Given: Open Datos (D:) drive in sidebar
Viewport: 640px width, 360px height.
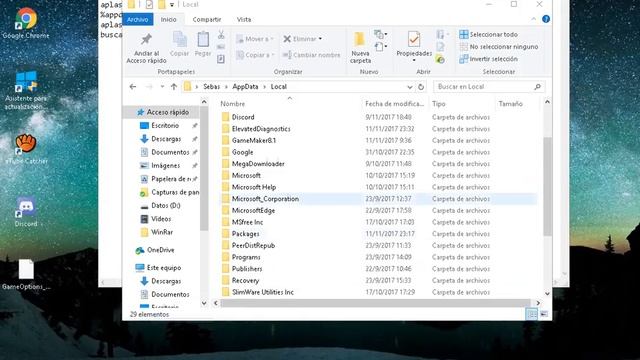Looking at the screenshot, I should coord(165,205).
